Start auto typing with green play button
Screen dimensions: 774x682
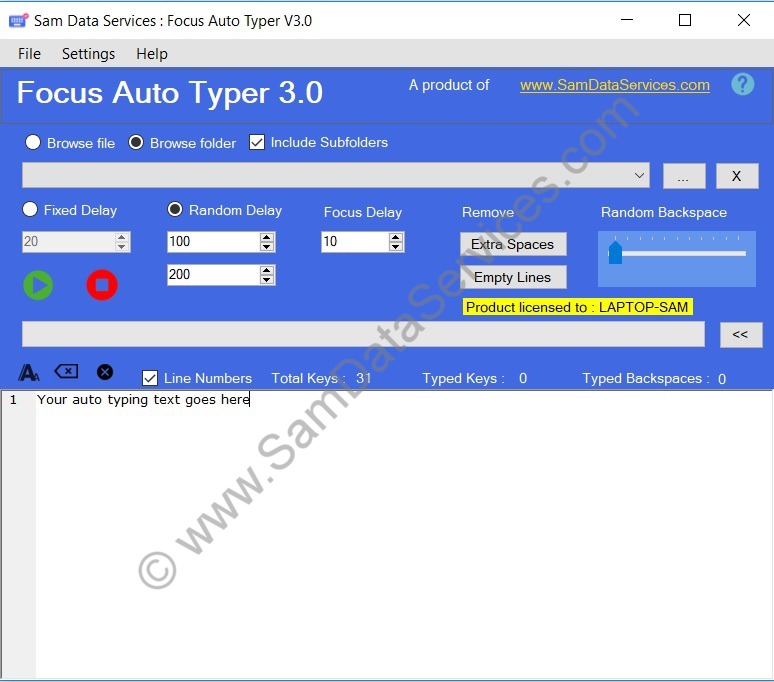click(x=38, y=285)
